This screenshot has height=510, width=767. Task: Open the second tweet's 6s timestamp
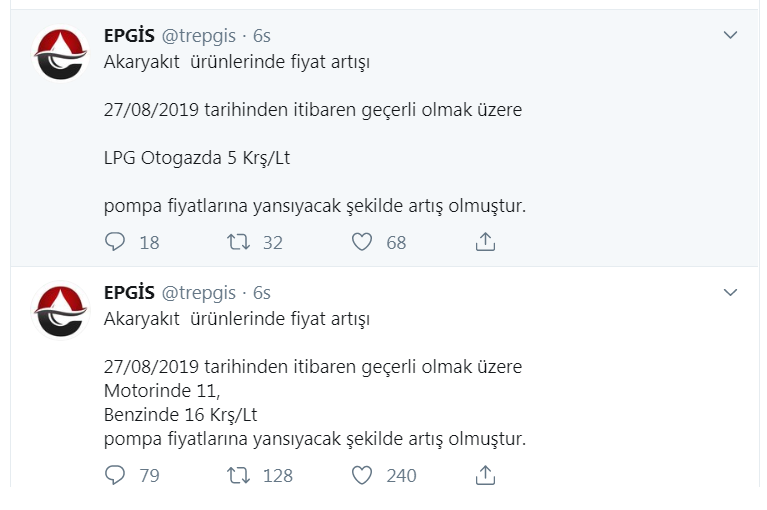click(x=262, y=293)
